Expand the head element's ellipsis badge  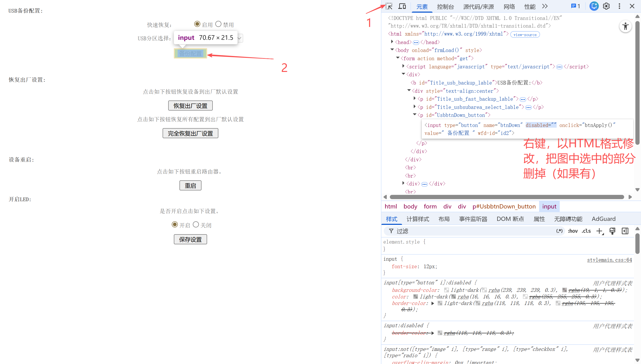pyautogui.click(x=416, y=42)
